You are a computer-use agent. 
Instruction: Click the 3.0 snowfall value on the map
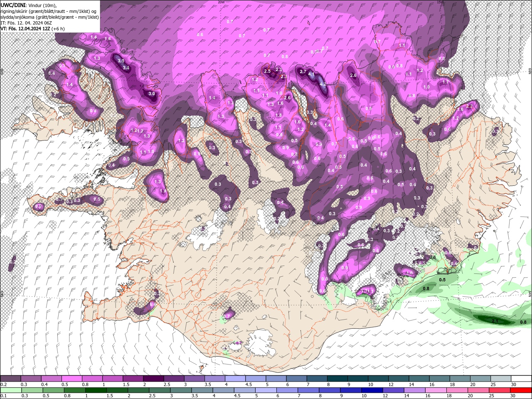(x=152, y=94)
